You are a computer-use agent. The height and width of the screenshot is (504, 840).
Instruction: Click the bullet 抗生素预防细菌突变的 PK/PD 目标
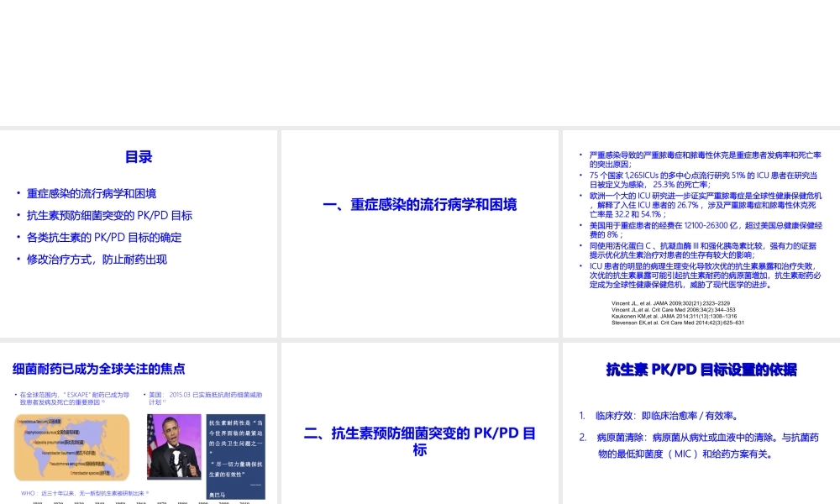109,215
